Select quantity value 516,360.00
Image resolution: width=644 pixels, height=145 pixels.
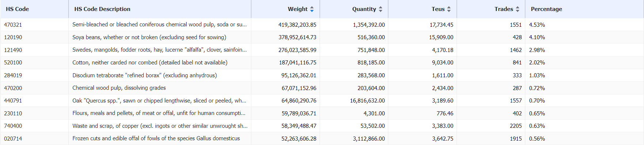coord(371,37)
